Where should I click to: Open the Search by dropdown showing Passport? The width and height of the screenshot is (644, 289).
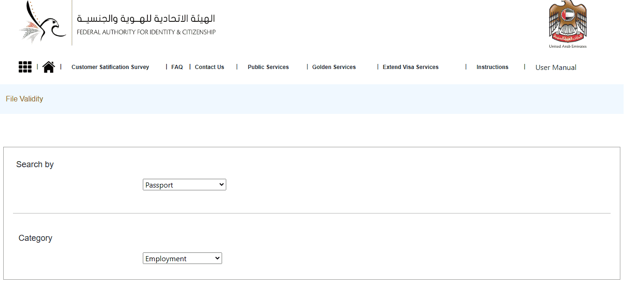184,184
